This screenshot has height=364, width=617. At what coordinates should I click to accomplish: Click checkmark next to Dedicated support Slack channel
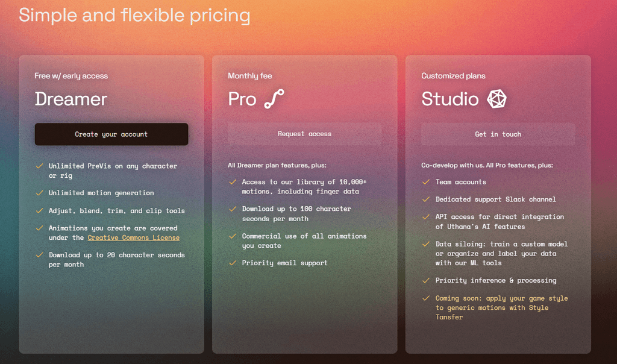click(x=426, y=199)
